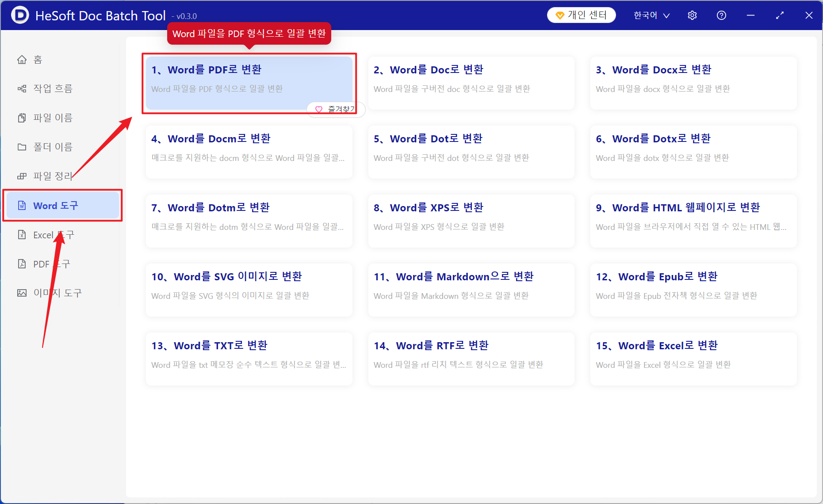Open the help question mark icon
Viewport: 823px width, 504px height.
tap(721, 15)
